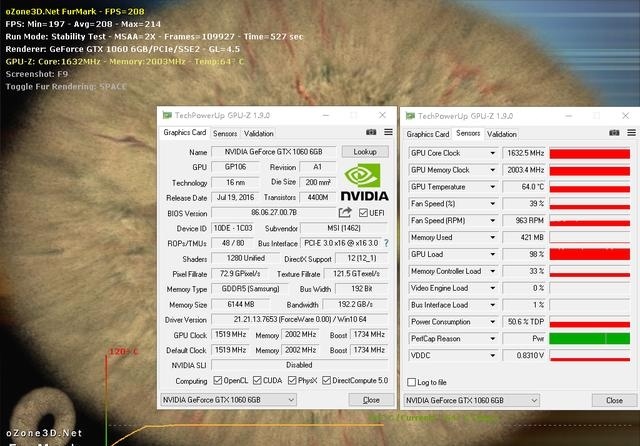640x446 pixels.
Task: Click the GPU-Z app icon in right window title bar
Action: point(410,116)
